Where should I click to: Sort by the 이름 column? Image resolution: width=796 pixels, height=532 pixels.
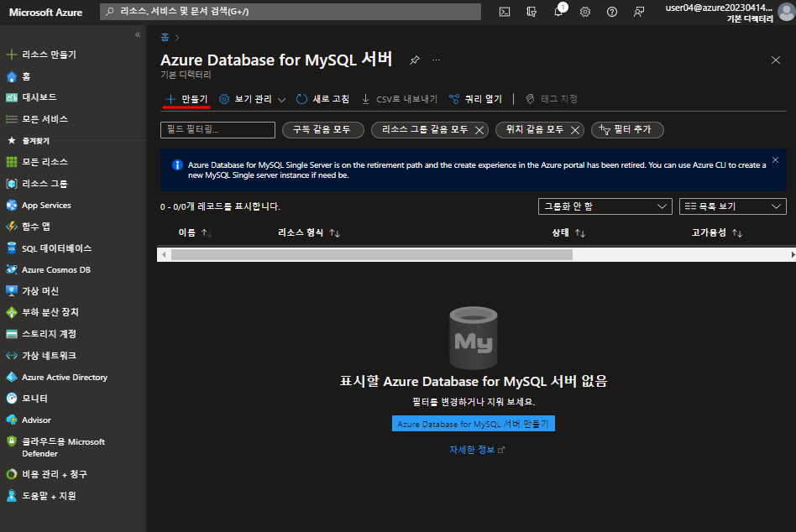(x=195, y=232)
